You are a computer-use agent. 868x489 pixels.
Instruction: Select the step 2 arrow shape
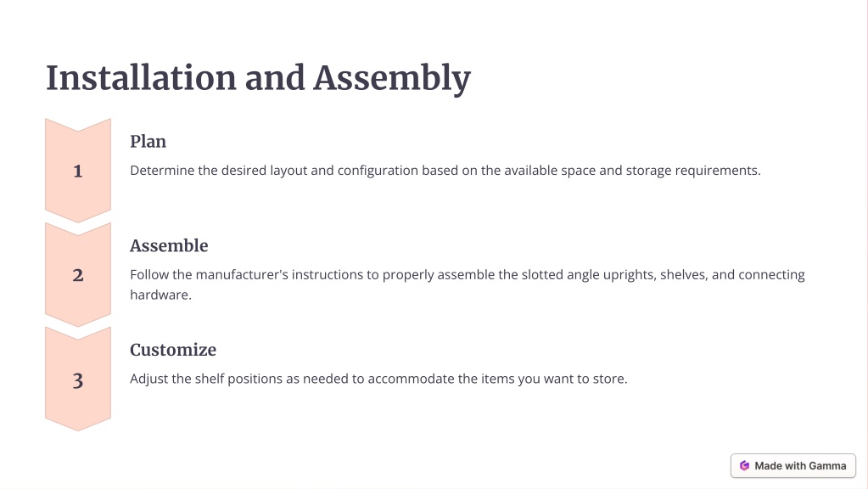click(78, 275)
